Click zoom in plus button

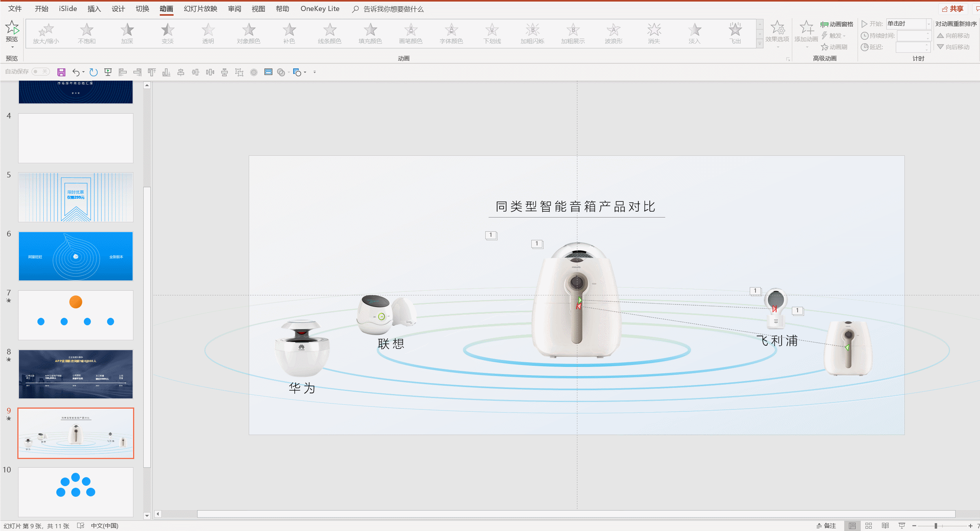pyautogui.click(x=970, y=526)
